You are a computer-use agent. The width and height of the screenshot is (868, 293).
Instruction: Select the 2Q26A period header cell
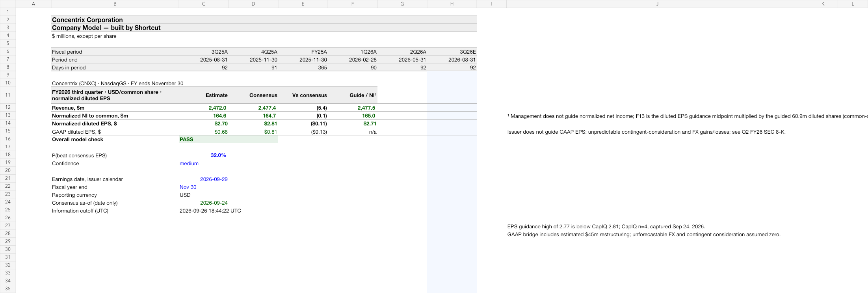[402, 52]
